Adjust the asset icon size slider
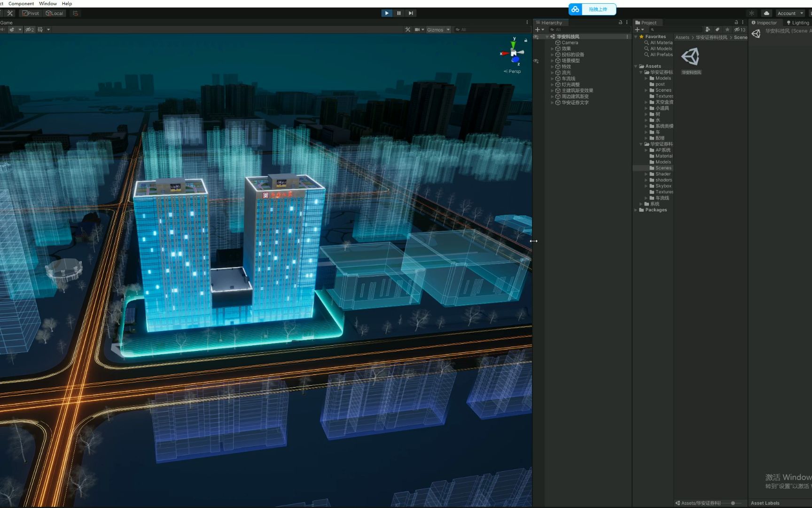812x508 pixels. [733, 503]
